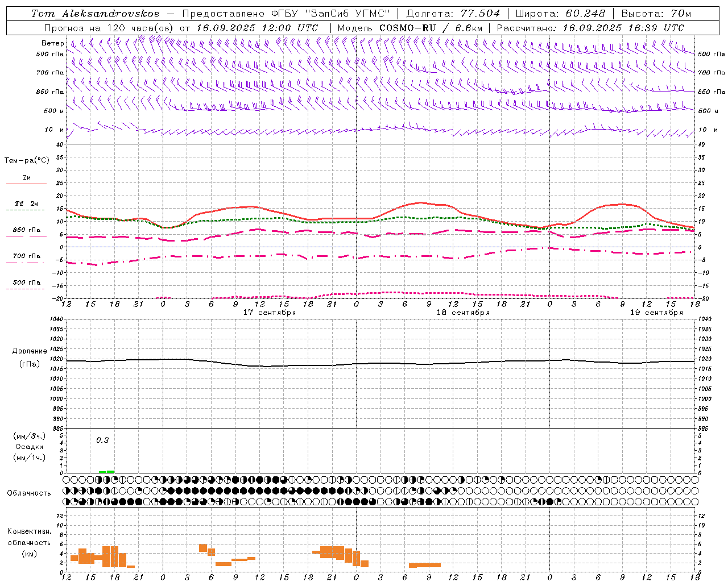
Task: Click the (гПа) unit under Давление
Action: tap(30, 364)
